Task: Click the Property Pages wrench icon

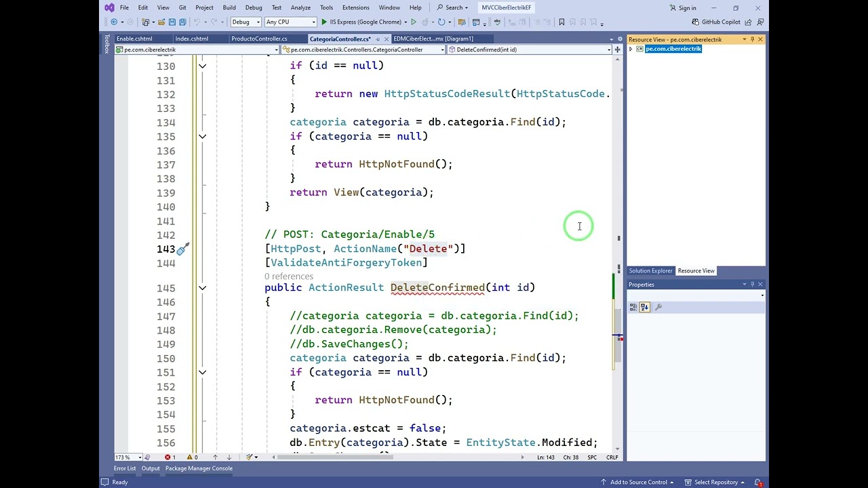Action: (658, 307)
